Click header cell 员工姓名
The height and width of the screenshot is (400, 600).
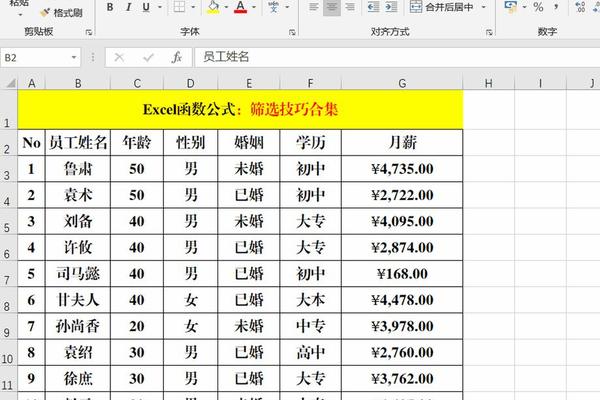[78, 142]
